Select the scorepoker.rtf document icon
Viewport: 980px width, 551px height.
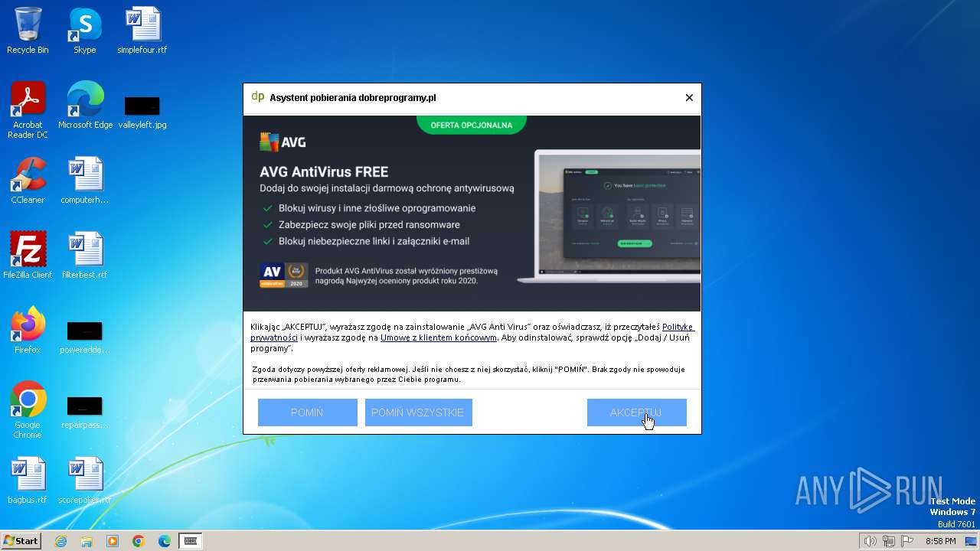coord(85,481)
